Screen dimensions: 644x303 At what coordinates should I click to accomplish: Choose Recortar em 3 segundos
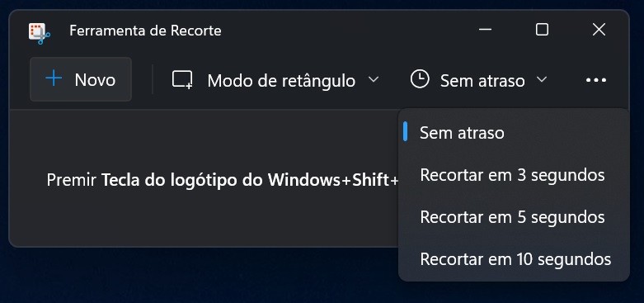(x=514, y=175)
